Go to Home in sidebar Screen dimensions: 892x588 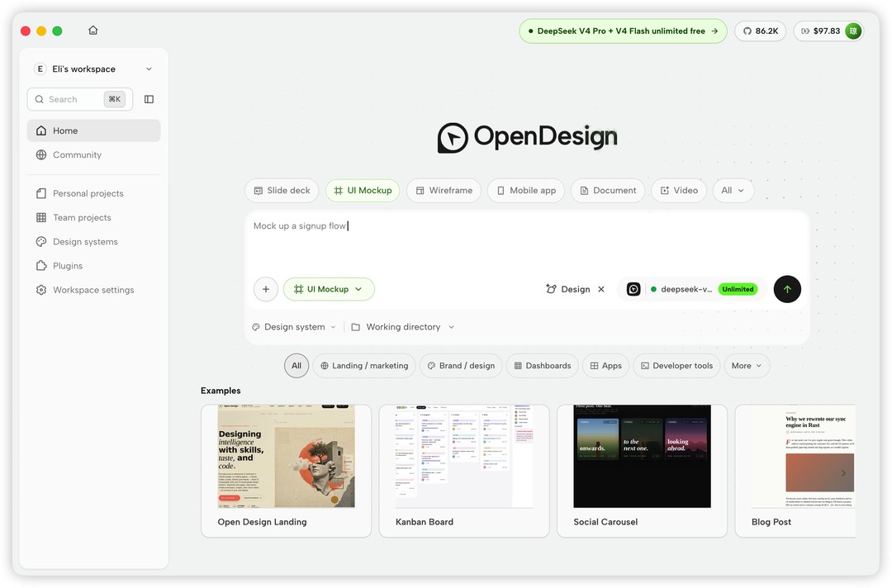click(x=94, y=130)
